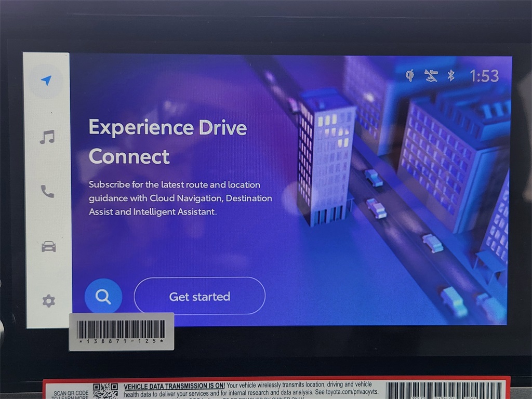Tap the blue search magnifier button
The width and height of the screenshot is (532, 399).
103,297
